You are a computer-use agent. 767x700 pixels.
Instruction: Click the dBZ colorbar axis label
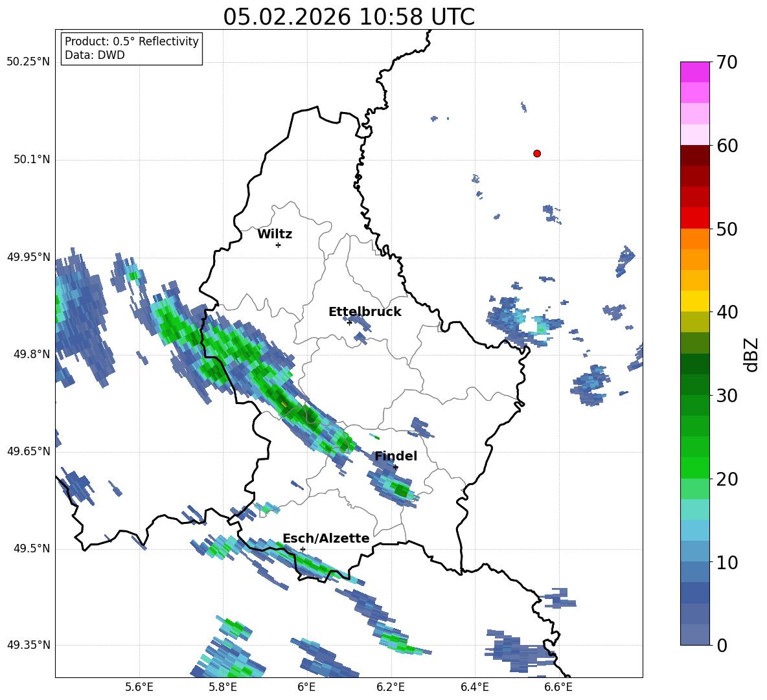click(752, 354)
